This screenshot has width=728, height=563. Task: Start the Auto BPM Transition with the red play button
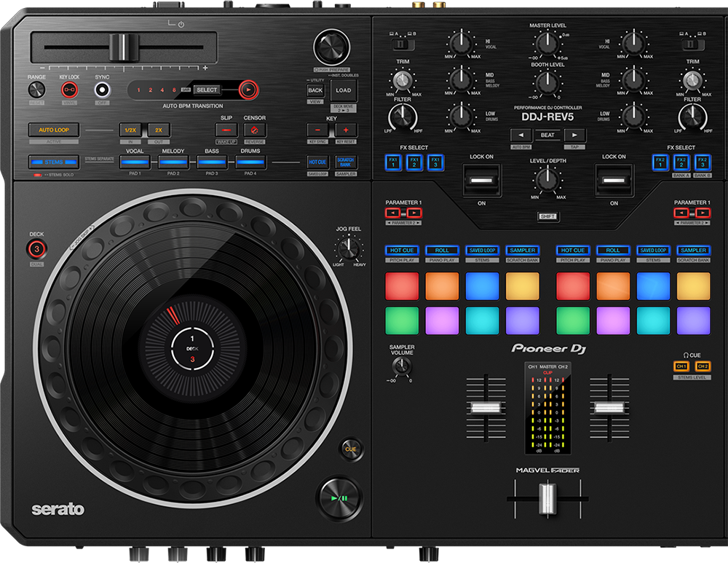pyautogui.click(x=248, y=90)
